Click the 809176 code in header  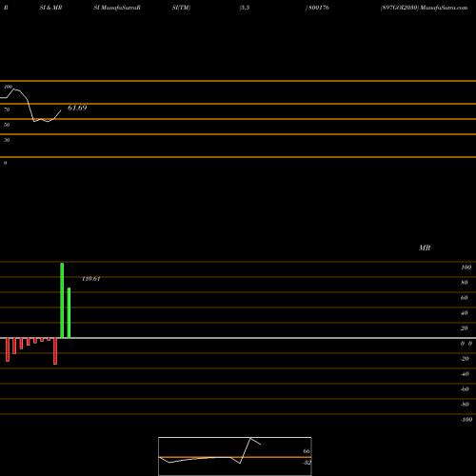[319, 8]
